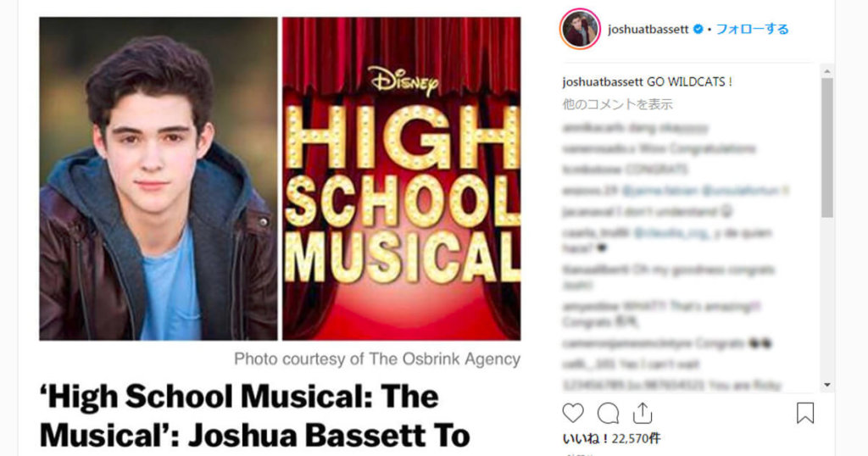Open the joshuatbassett username in the header
This screenshot has height=456, width=868.
point(648,30)
